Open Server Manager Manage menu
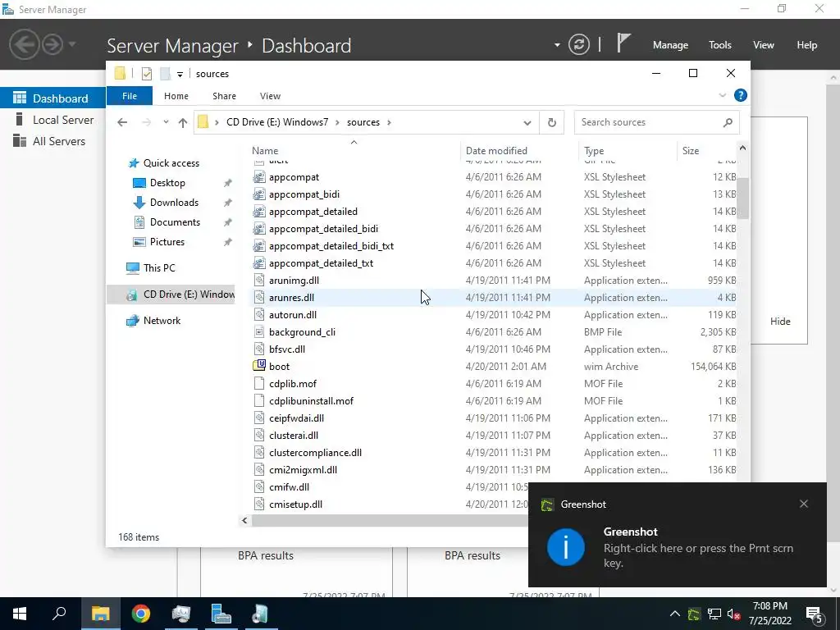The height and width of the screenshot is (630, 840). pos(670,45)
